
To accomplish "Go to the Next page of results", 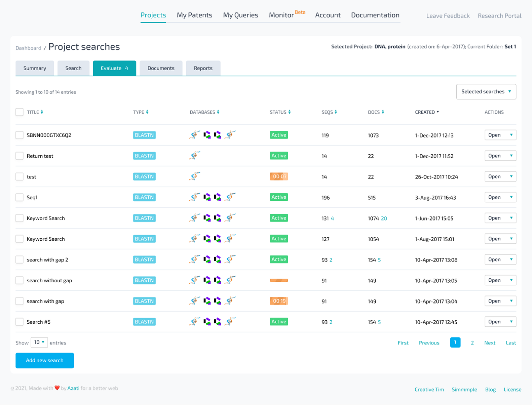I will (490, 343).
